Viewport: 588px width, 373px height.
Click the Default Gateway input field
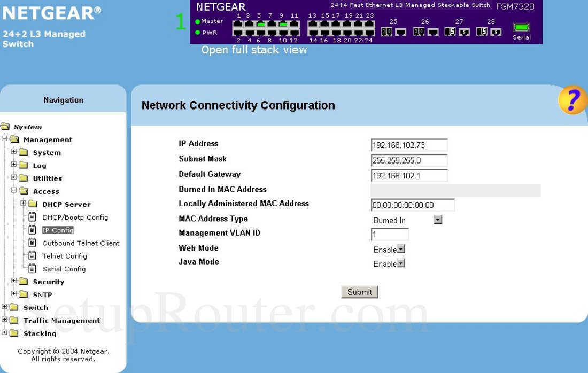click(409, 175)
